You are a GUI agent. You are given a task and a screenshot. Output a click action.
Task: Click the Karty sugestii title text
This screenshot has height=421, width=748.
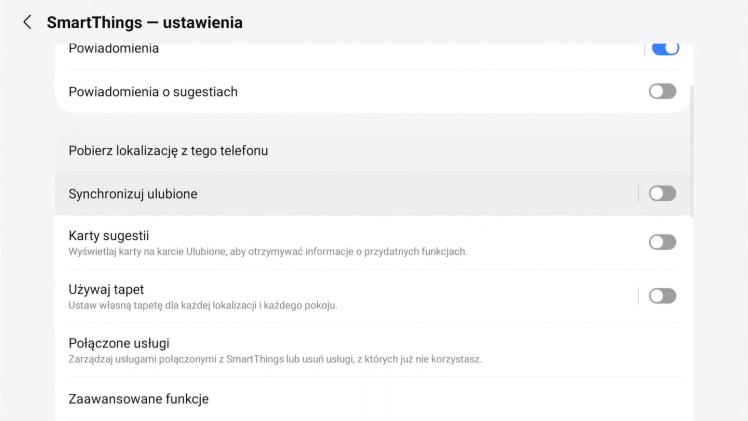point(109,235)
